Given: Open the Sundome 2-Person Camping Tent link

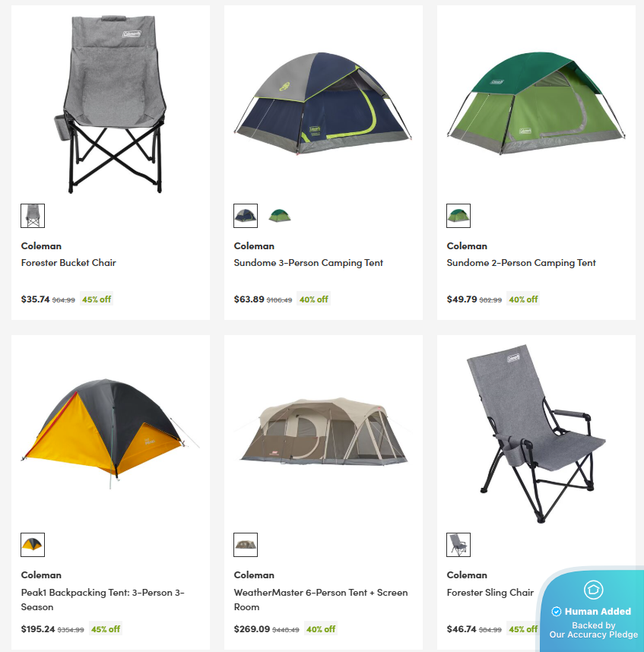Looking at the screenshot, I should coord(522,263).
